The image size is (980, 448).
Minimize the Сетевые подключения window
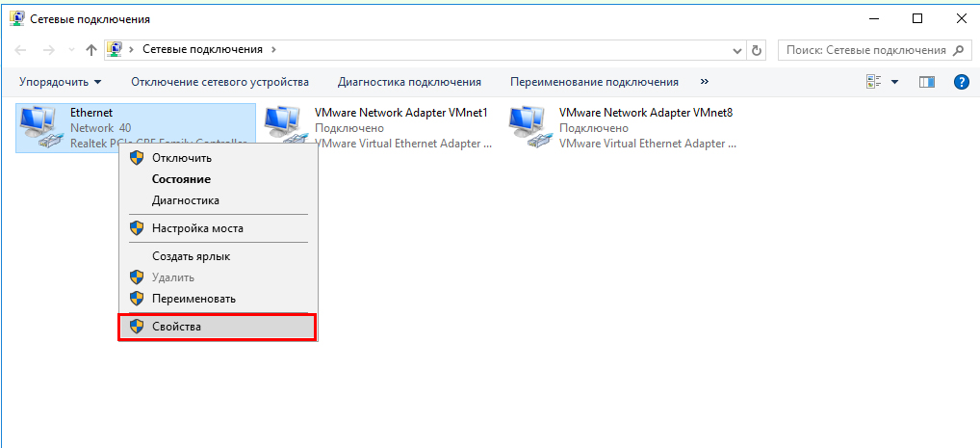(x=874, y=18)
